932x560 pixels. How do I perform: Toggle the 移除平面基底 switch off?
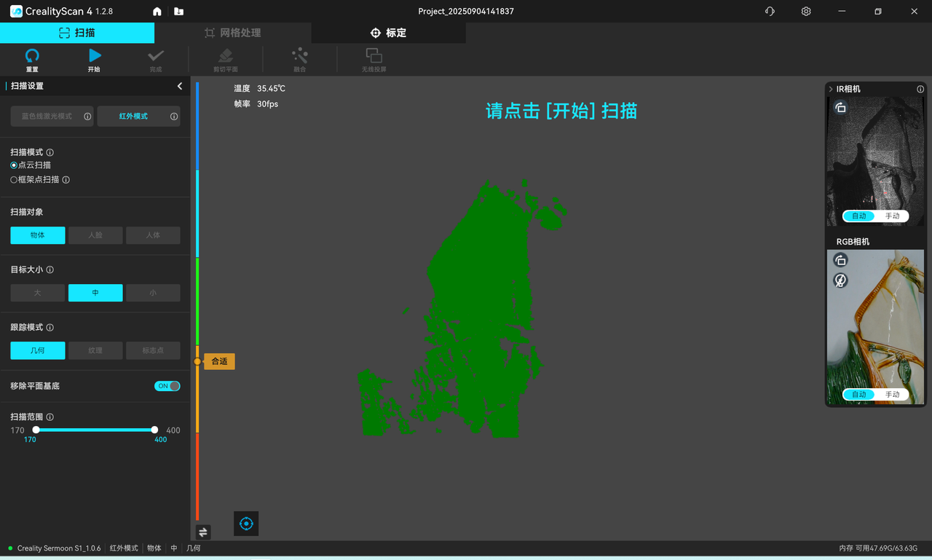pyautogui.click(x=167, y=386)
